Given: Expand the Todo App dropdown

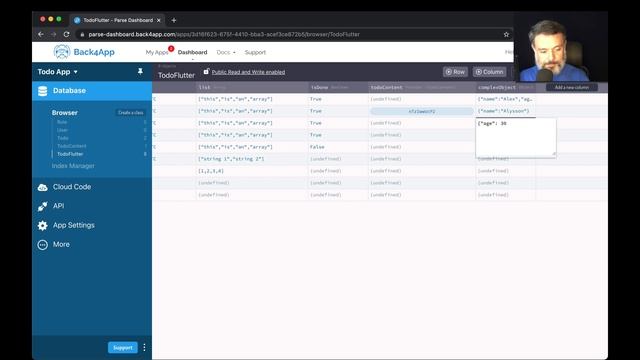Looking at the screenshot, I should [x=58, y=72].
